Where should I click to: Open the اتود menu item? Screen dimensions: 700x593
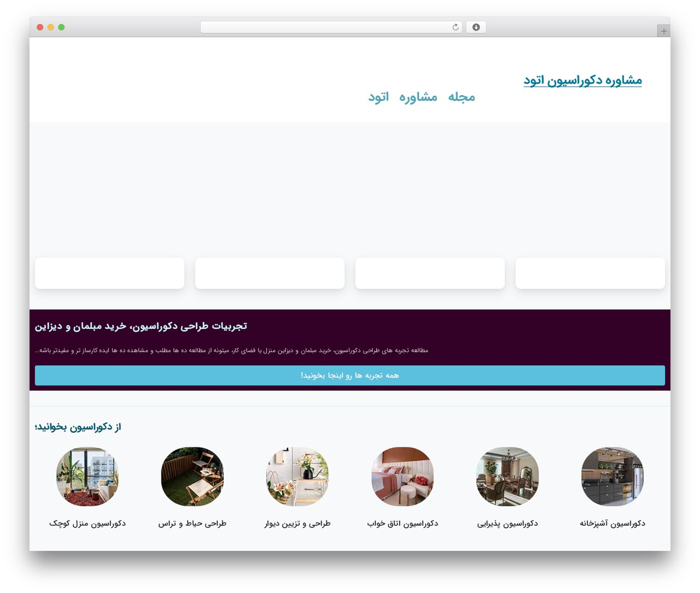point(378,97)
